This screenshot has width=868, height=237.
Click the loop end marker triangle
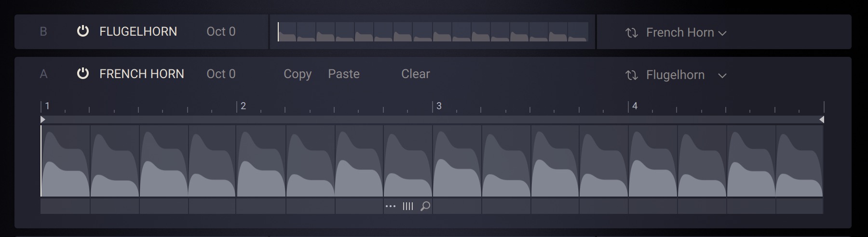(x=821, y=119)
